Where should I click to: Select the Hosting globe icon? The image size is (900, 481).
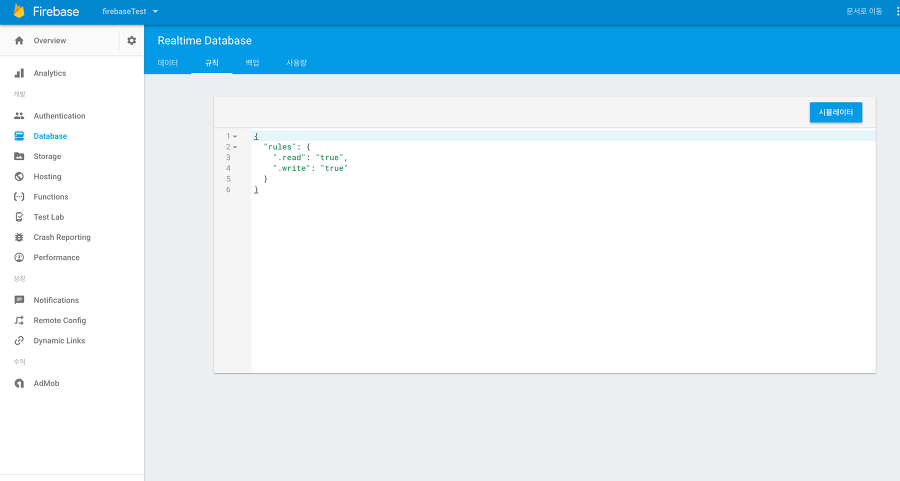(19, 176)
